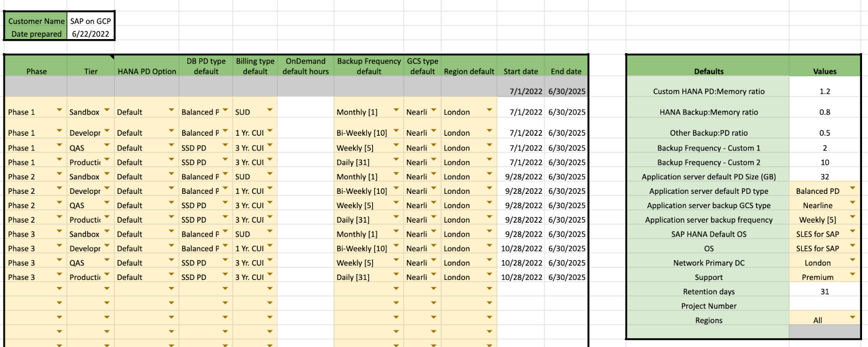Select the Defaults table header
This screenshot has height=347, width=868.
click(709, 66)
